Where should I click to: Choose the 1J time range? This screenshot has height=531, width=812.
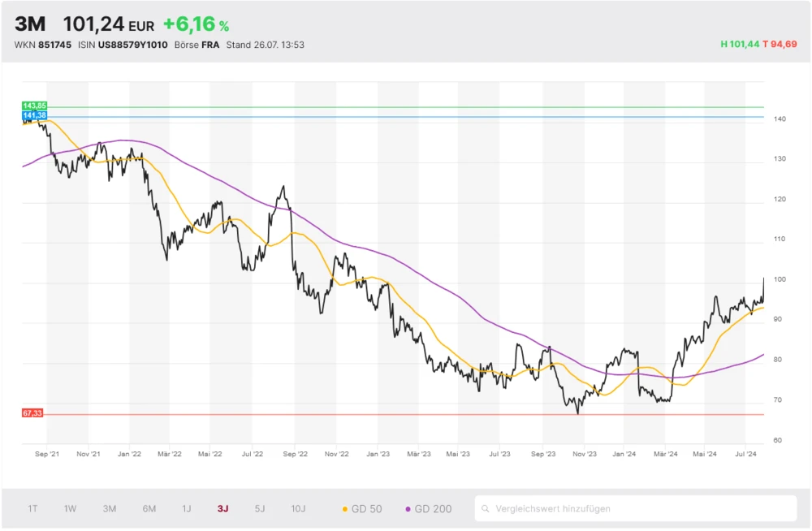coord(187,509)
